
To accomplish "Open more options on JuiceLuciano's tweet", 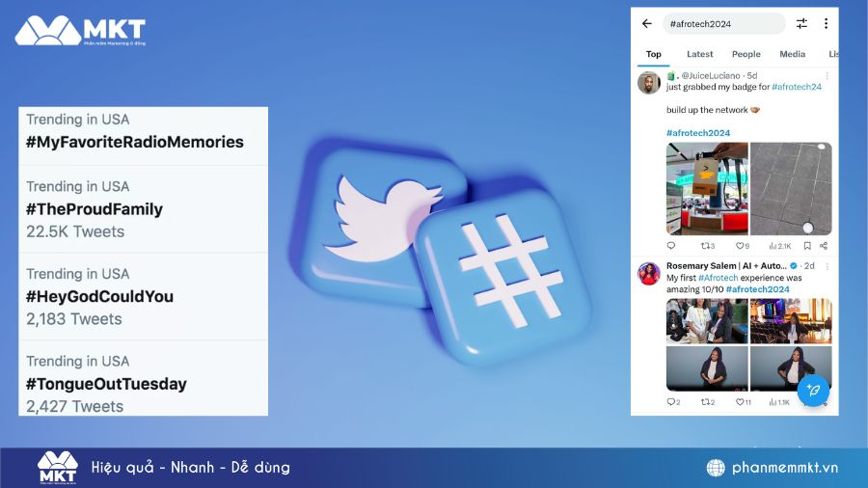I will (x=827, y=76).
